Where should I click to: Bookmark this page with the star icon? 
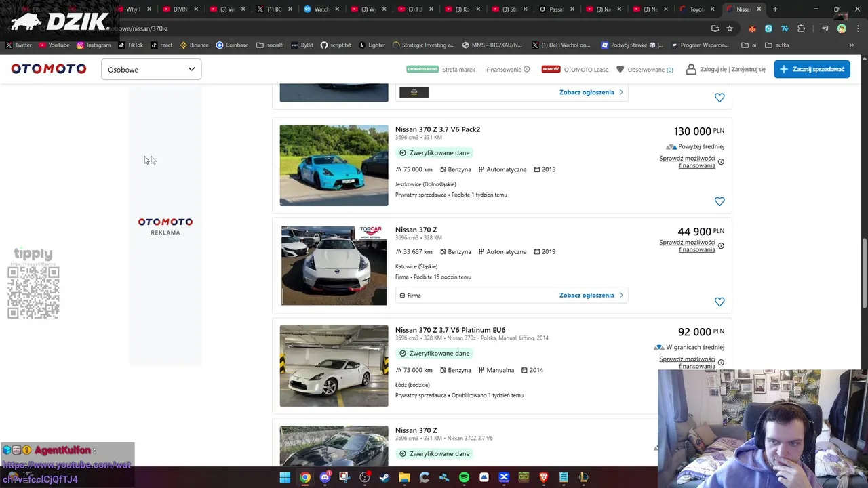pos(730,28)
